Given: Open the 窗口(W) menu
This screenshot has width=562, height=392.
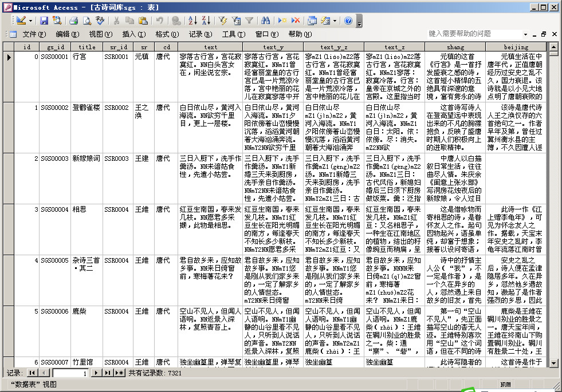Looking at the screenshot, I should (266, 34).
